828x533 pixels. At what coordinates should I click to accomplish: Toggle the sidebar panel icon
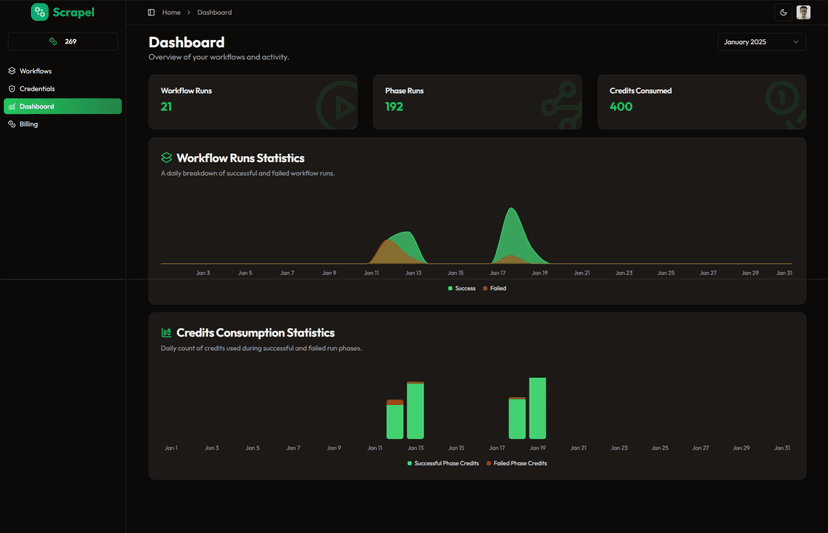[151, 12]
